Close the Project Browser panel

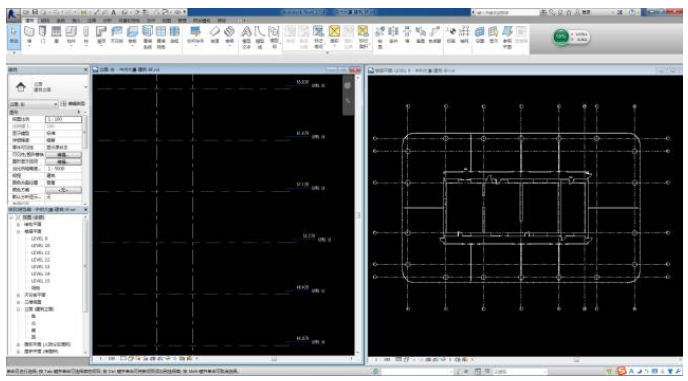pos(86,209)
